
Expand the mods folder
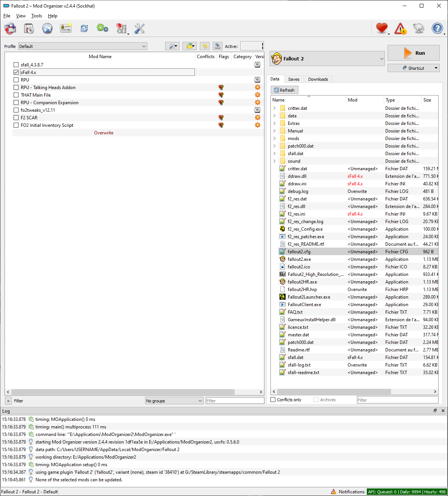pos(275,139)
